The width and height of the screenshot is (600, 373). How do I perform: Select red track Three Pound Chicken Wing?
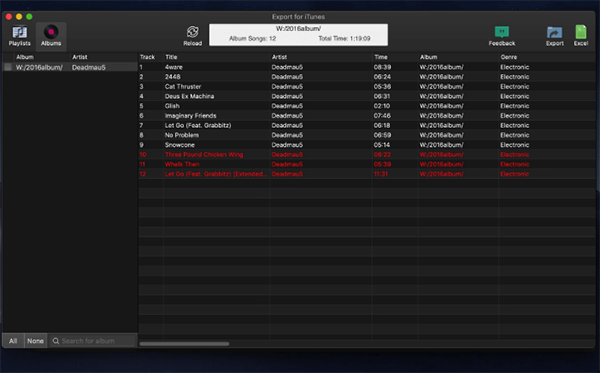204,155
